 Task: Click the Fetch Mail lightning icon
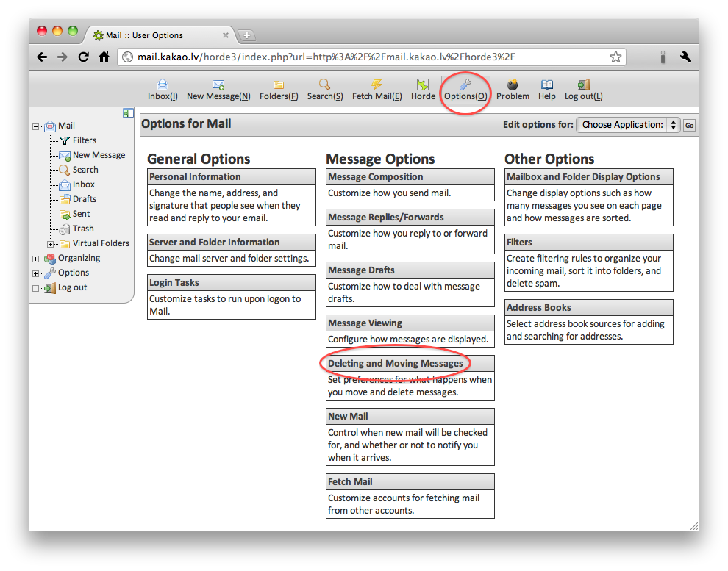click(x=377, y=85)
